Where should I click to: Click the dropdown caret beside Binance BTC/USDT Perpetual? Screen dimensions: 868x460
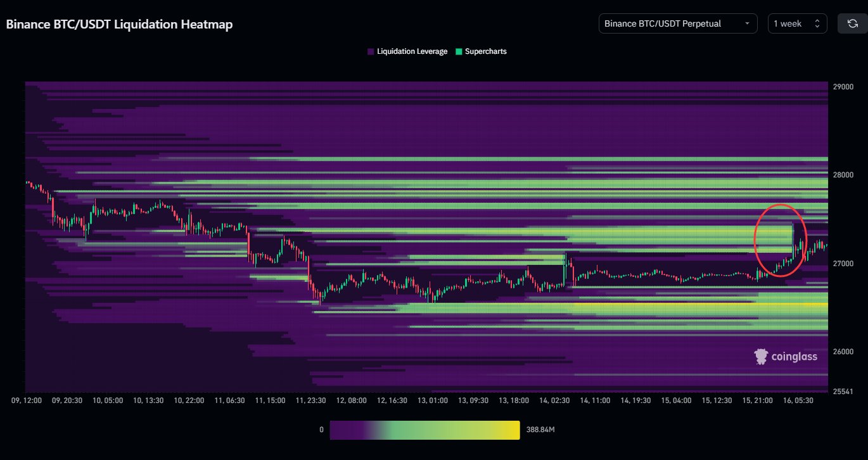[x=749, y=23]
